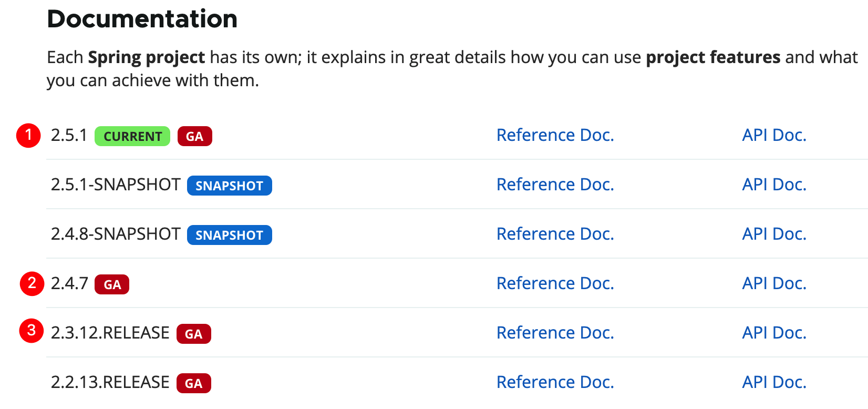This screenshot has width=868, height=409.
Task: Click the red circle marker numbered 3
Action: coord(32,331)
